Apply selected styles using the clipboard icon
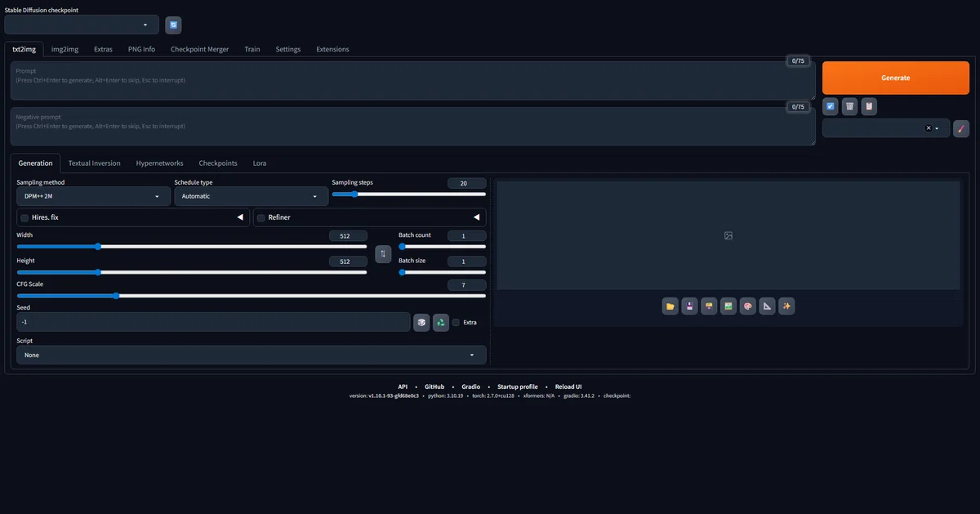Image resolution: width=980 pixels, height=514 pixels. pyautogui.click(x=869, y=106)
